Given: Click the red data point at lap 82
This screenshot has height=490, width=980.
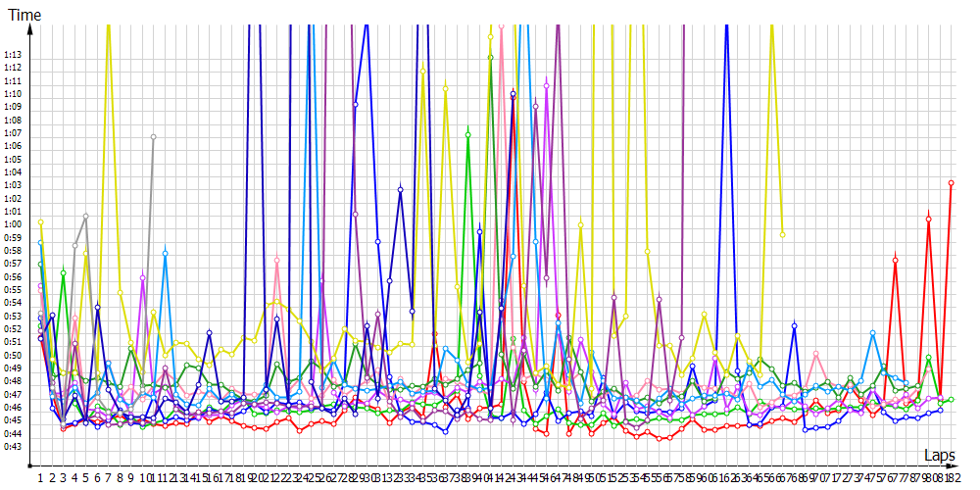Looking at the screenshot, I should pos(951,183).
